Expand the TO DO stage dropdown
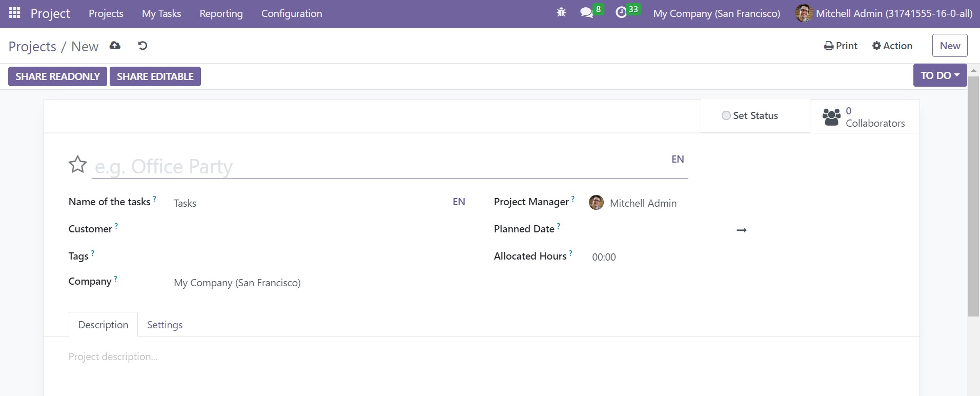 pyautogui.click(x=940, y=75)
